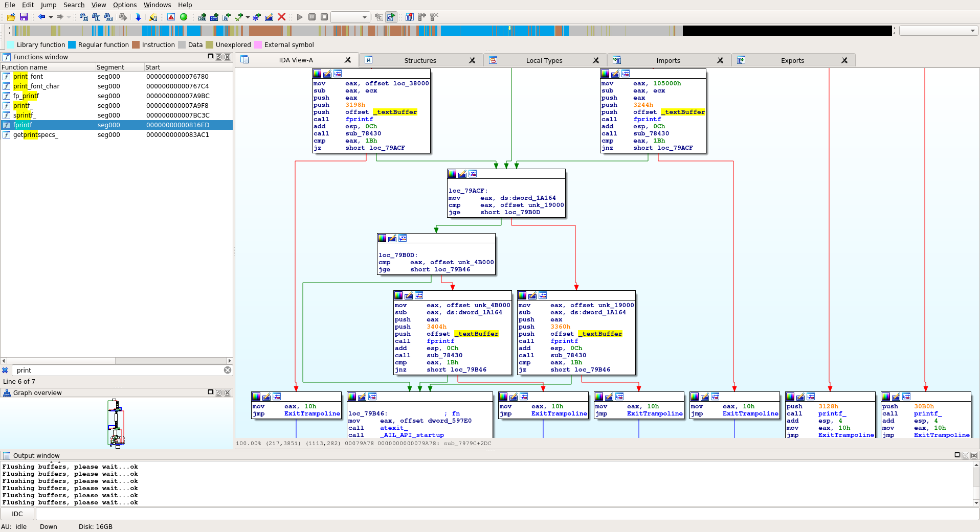Close the functions filter bar blue X
The image size is (980, 532).
[5, 370]
